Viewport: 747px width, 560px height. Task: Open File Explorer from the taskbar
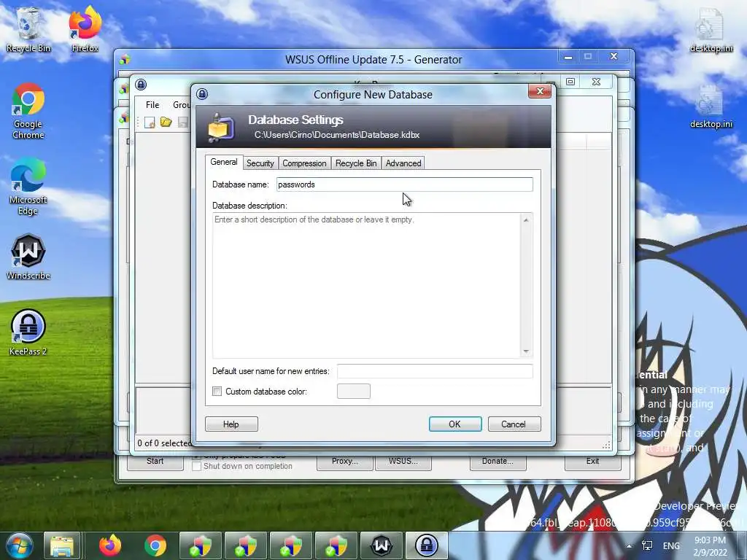coord(62,545)
